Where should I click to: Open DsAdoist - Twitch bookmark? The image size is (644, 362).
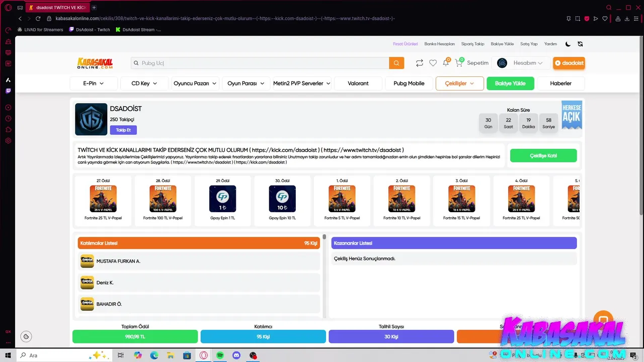89,30
